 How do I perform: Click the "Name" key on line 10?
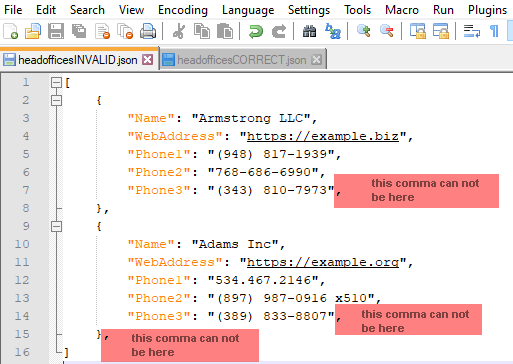(x=151, y=244)
